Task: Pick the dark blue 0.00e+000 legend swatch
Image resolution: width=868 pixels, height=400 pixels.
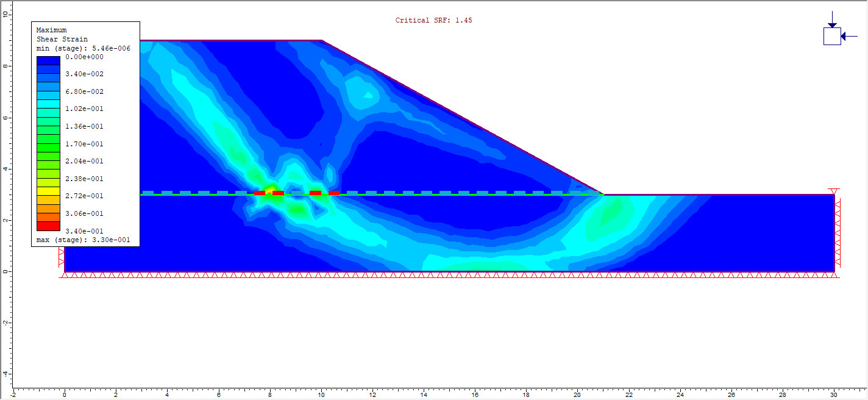Action: (x=48, y=60)
